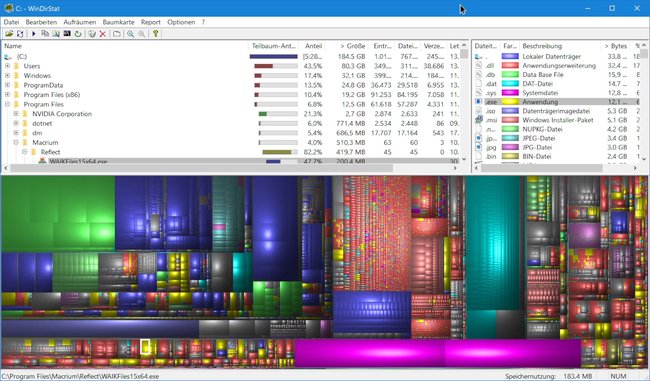Click the Delete to recycle bin icon

click(x=92, y=34)
